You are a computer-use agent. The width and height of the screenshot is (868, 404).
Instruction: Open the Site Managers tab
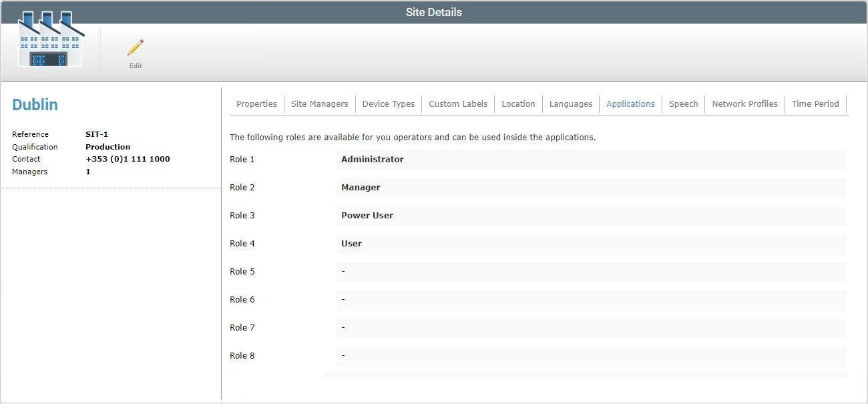coord(319,104)
